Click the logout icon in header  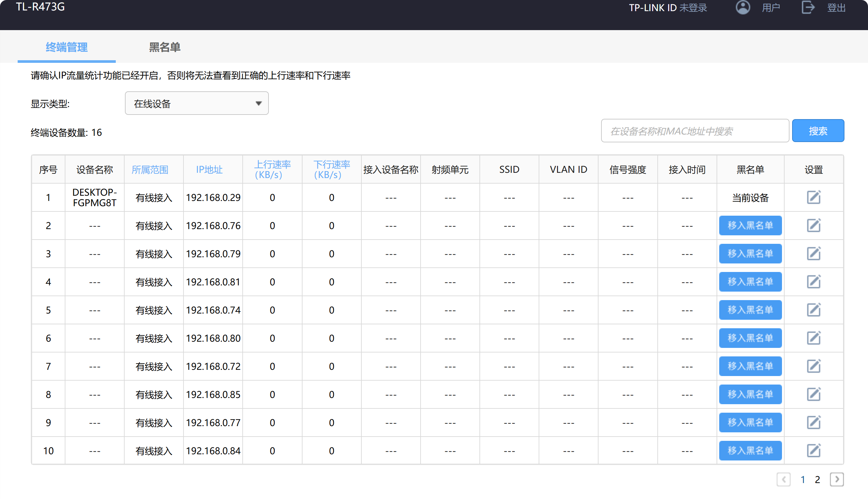[x=808, y=8]
